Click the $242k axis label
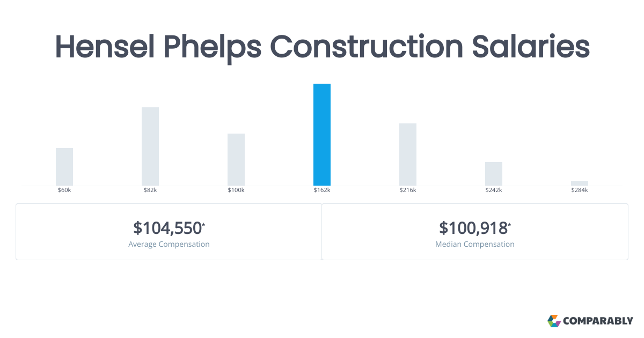This screenshot has height=338, width=644. point(494,190)
